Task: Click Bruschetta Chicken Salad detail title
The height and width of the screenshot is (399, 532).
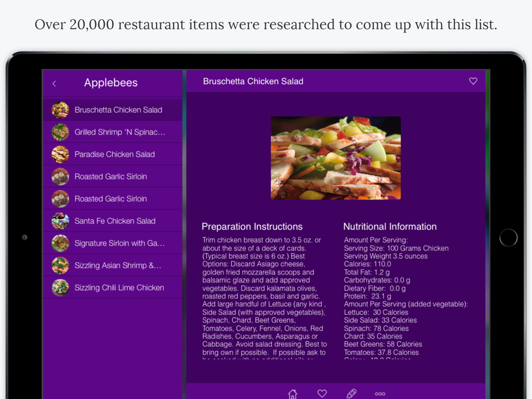Action: coord(253,81)
